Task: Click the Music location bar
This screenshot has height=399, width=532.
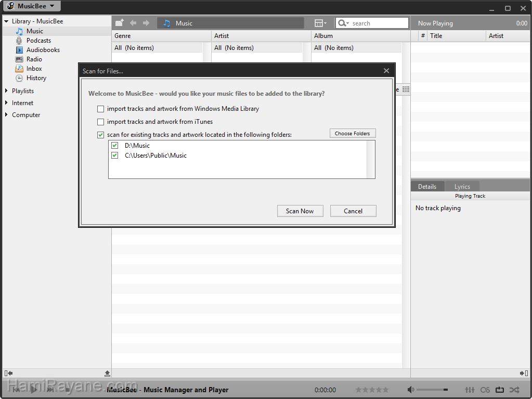Action: [x=231, y=23]
